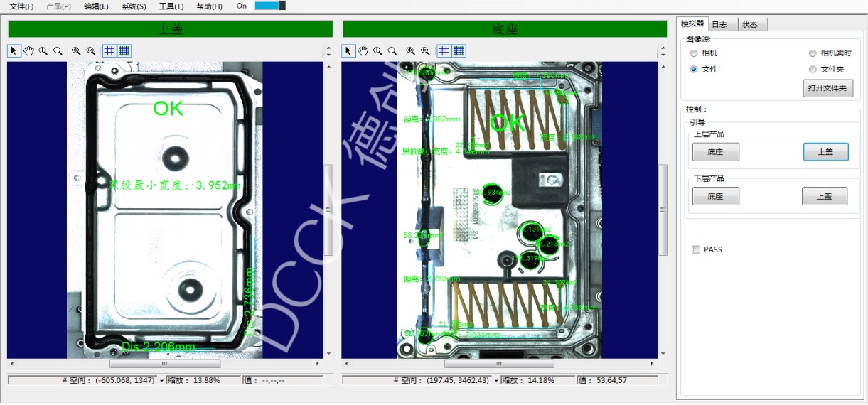Activate hand pan tool in 底座 view
Viewport: 868px width, 405px height.
[363, 50]
